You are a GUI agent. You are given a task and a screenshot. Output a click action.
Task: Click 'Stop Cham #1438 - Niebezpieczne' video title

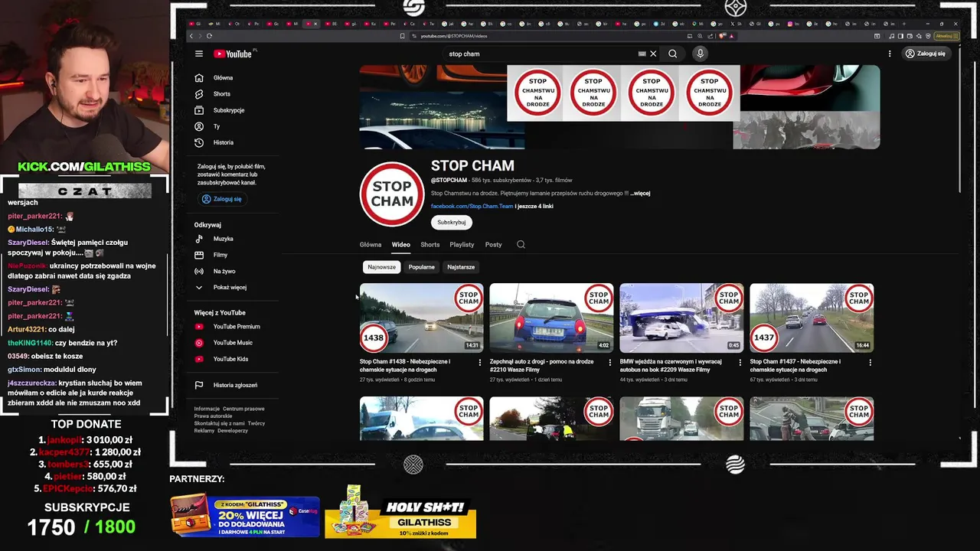[405, 366]
